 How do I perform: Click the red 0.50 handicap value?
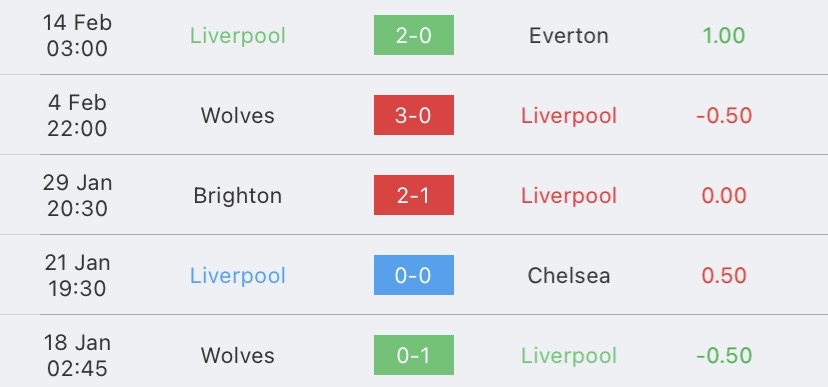[723, 276]
